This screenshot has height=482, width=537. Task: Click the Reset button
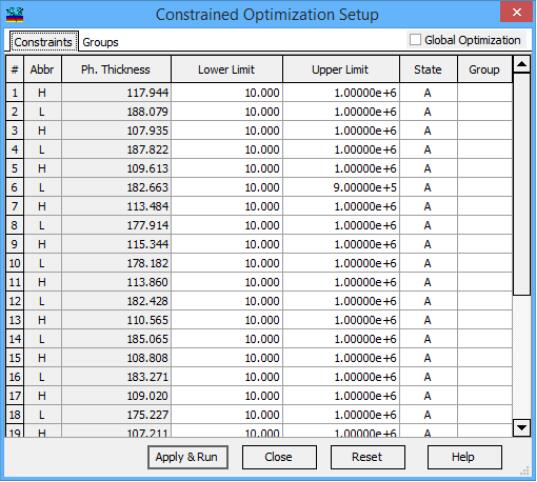(x=367, y=457)
